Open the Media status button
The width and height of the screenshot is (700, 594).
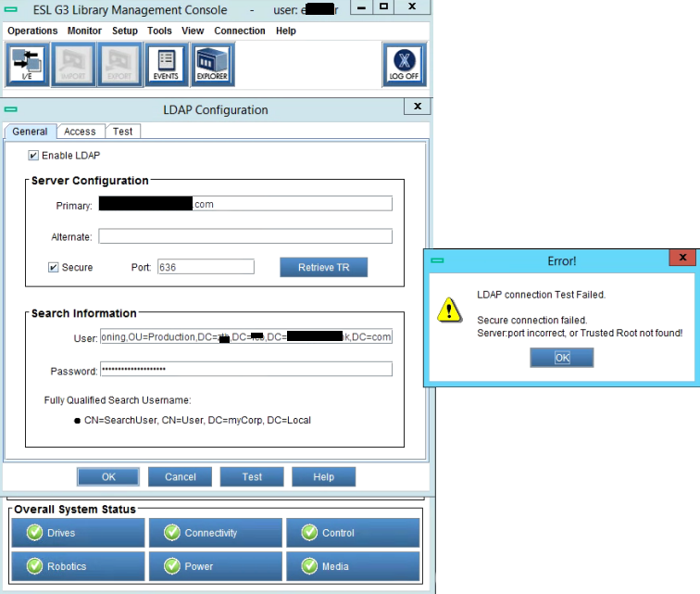tap(352, 566)
